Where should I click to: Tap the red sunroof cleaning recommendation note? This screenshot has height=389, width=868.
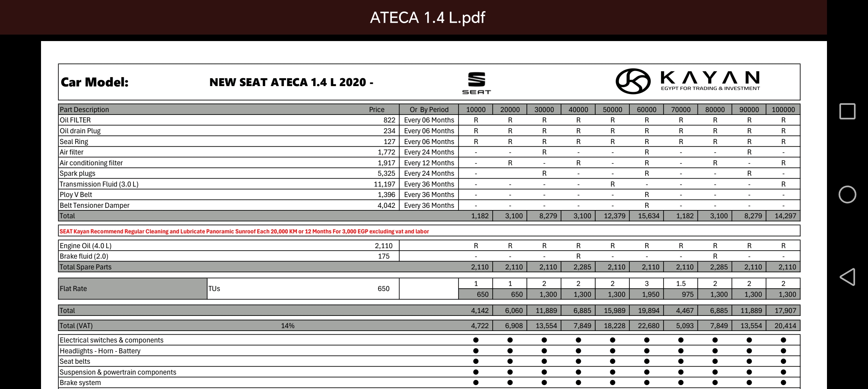point(244,231)
